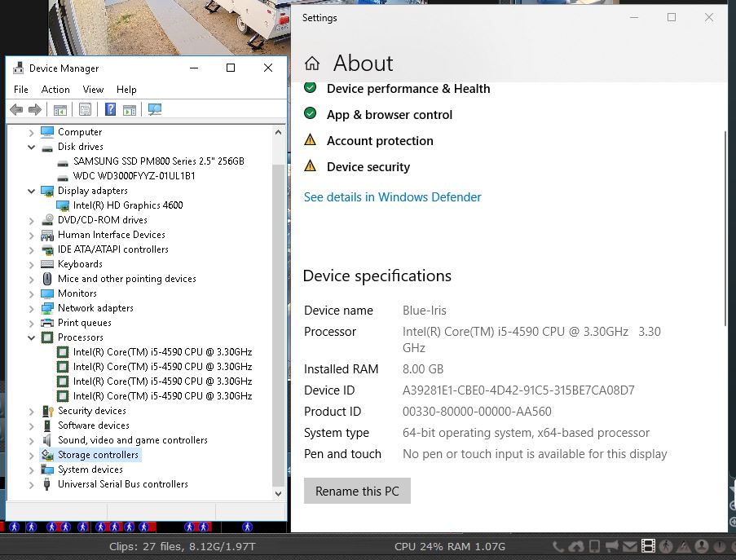Click the Rename this PC button

(x=357, y=491)
